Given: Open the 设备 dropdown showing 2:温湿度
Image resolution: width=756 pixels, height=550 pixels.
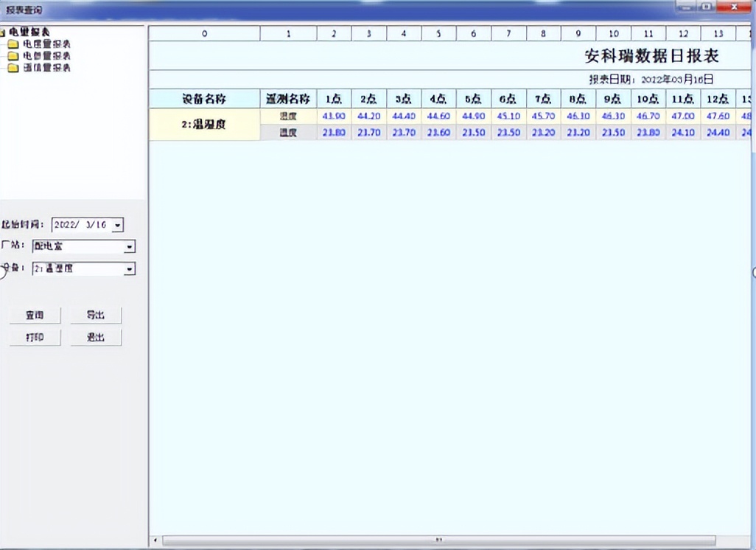Looking at the screenshot, I should 130,270.
